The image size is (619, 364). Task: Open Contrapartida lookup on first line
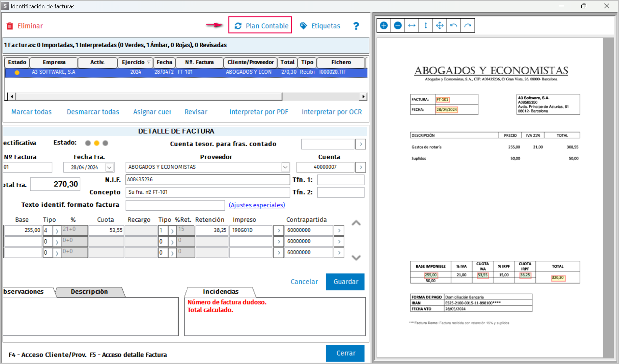339,231
